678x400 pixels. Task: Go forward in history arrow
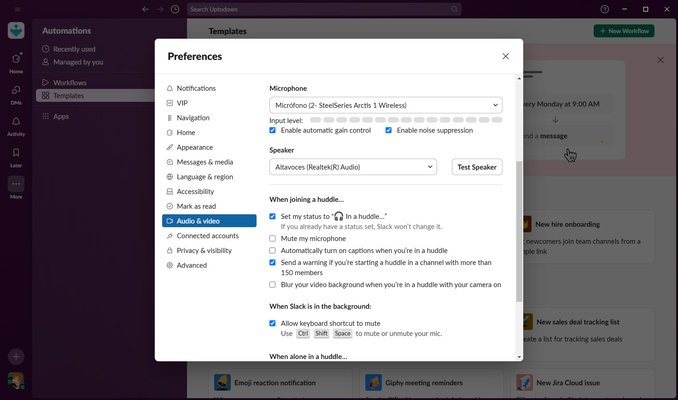(x=160, y=9)
